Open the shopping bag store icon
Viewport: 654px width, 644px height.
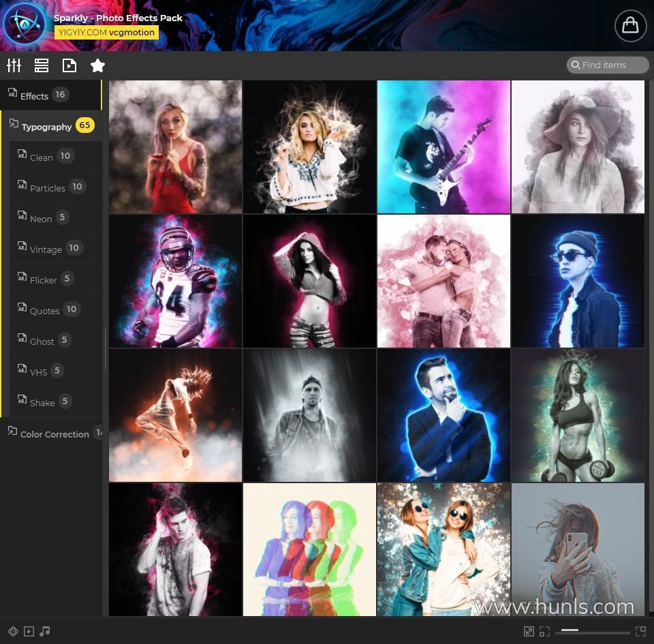pos(630,26)
